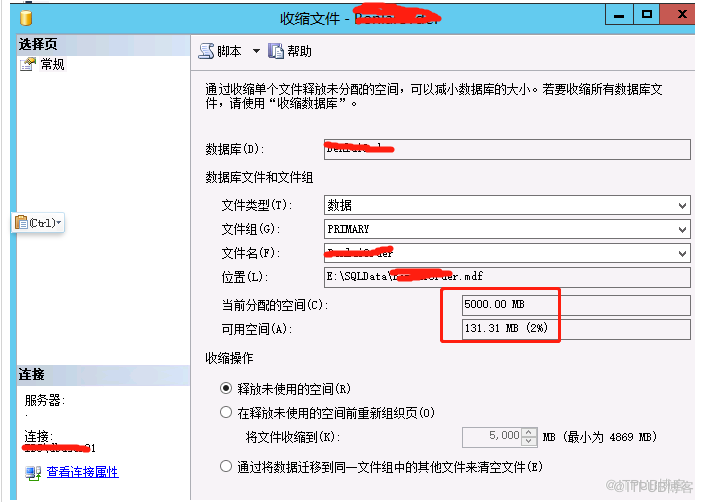Open the script dropdown arrow
This screenshot has width=703, height=502.
(256, 51)
